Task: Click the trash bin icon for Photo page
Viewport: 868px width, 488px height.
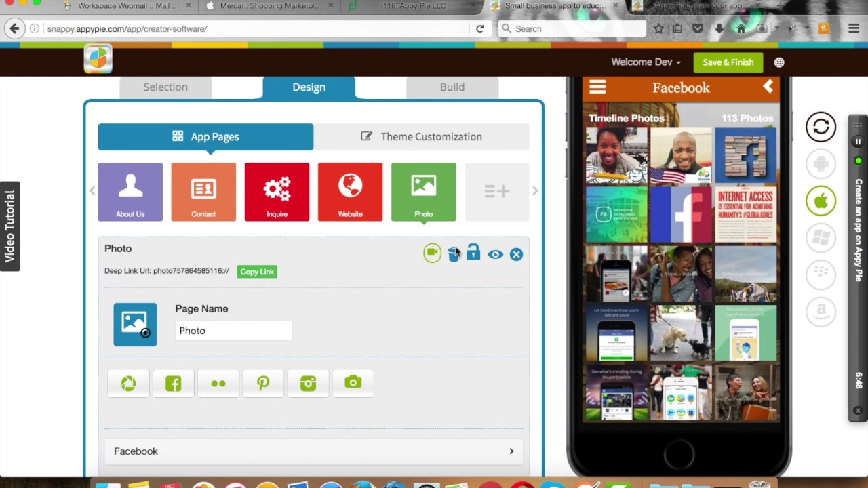Action: point(453,254)
